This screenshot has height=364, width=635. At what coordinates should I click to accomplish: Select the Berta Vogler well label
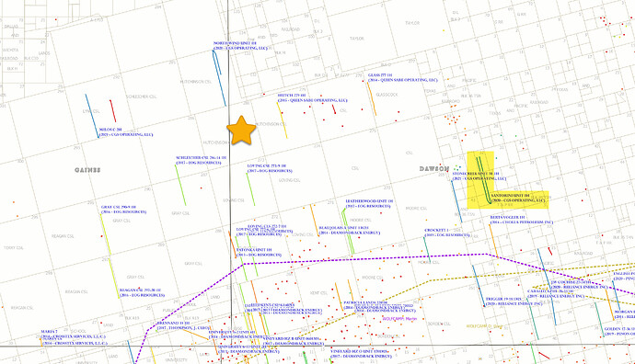coord(521,220)
